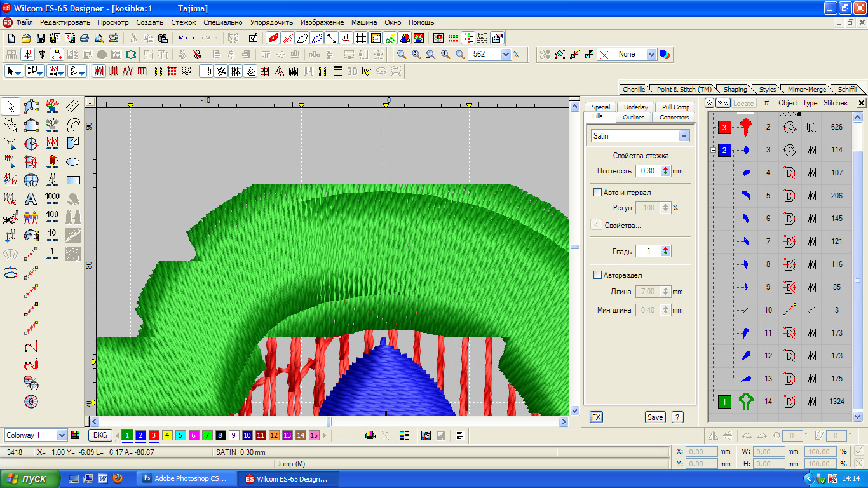Click the Плотность value field showing 0.30
The height and width of the screenshot is (488, 868).
648,171
